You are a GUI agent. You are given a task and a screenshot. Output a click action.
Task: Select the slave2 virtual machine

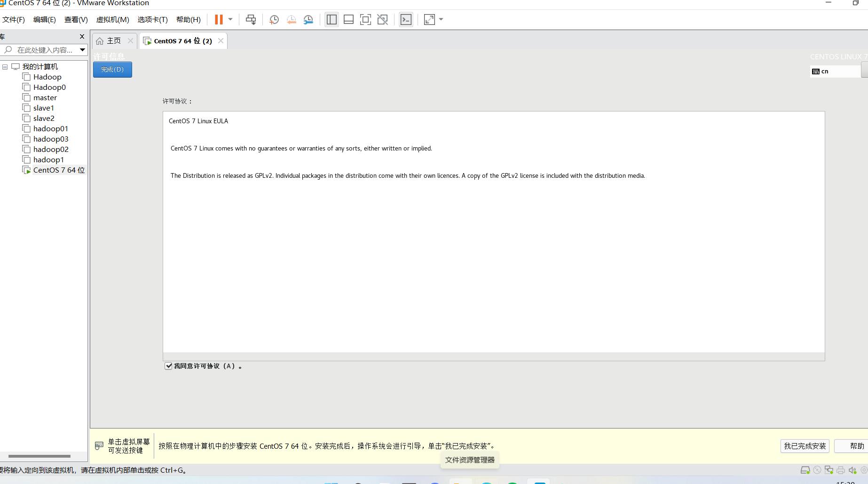click(x=44, y=119)
